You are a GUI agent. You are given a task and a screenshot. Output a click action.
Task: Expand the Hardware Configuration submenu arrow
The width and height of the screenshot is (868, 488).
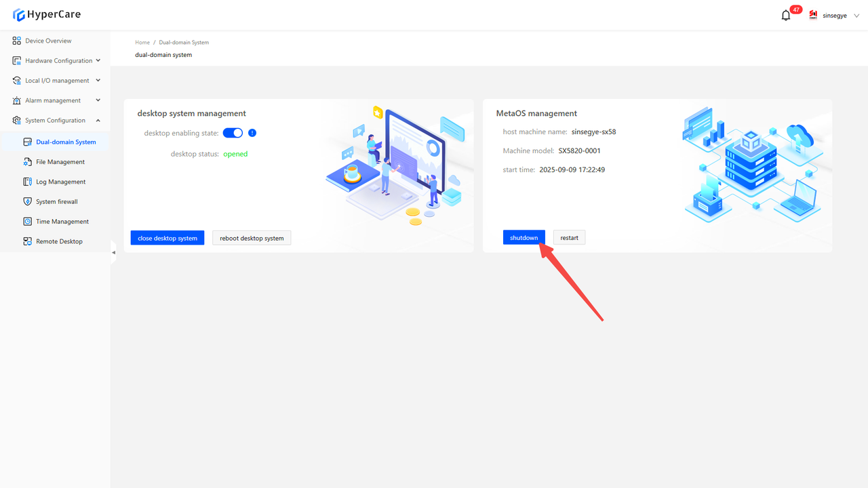[x=98, y=60]
